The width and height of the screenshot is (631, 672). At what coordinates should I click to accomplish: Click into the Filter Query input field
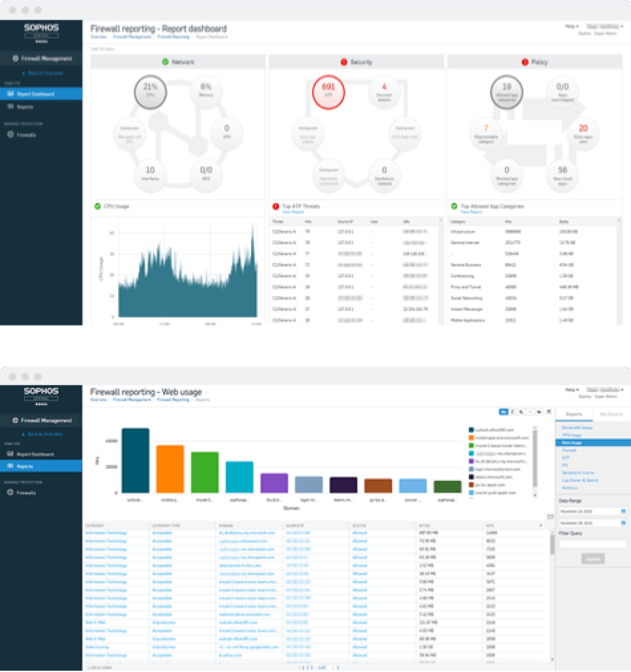593,544
